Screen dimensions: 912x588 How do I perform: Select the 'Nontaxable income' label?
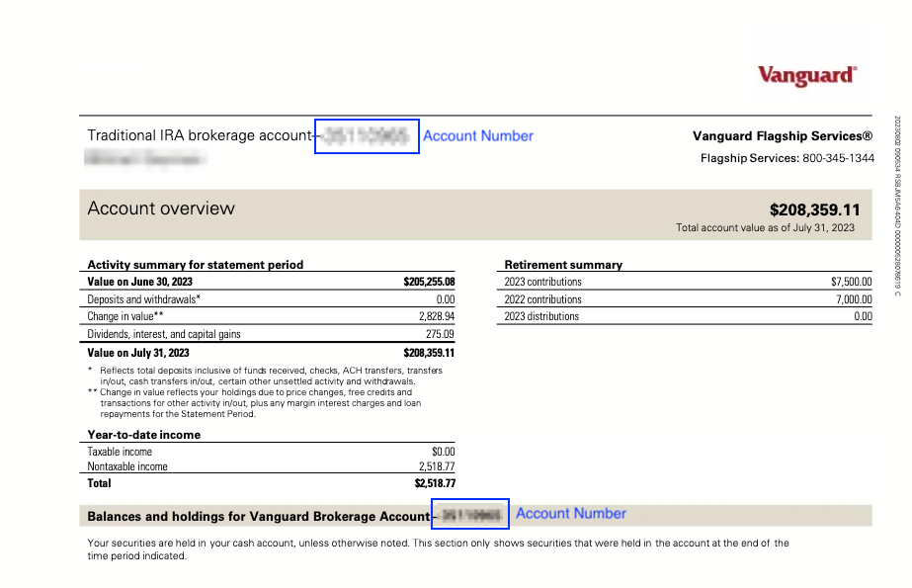tap(127, 466)
